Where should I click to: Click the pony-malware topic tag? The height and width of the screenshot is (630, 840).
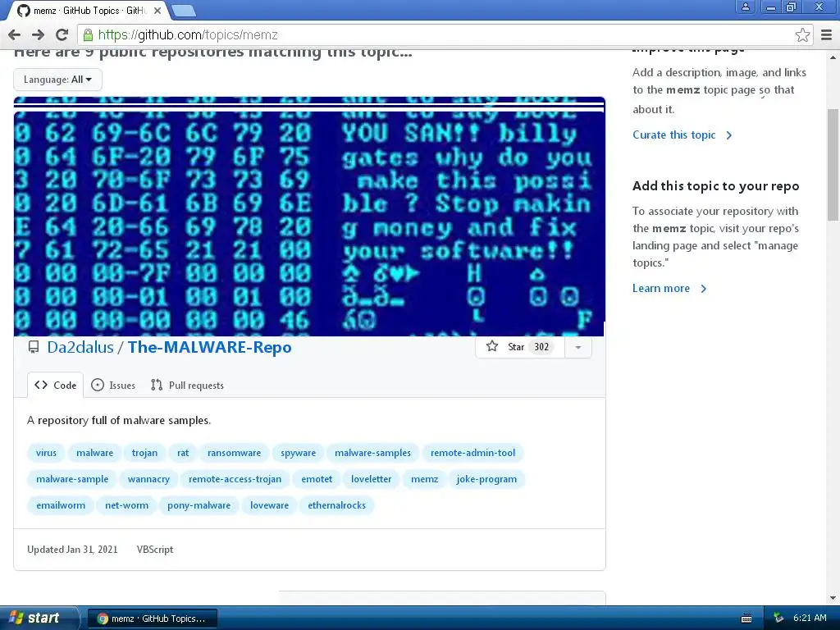(x=199, y=505)
